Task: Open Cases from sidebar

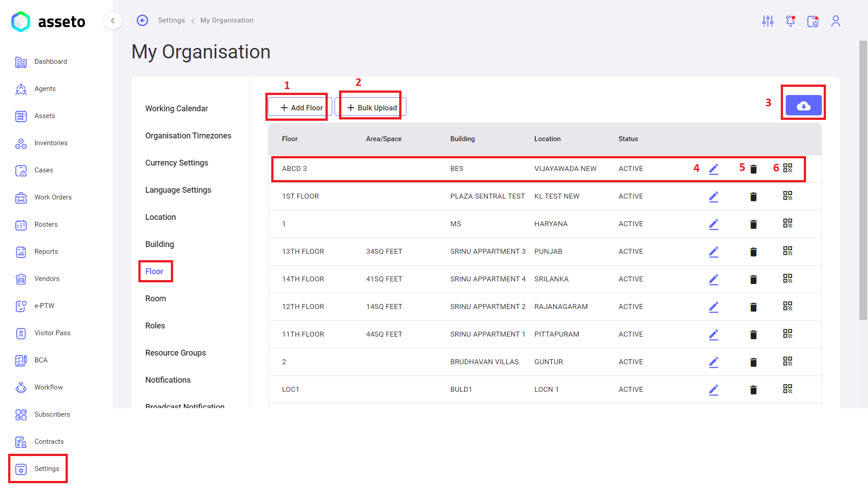Action: (34, 170)
